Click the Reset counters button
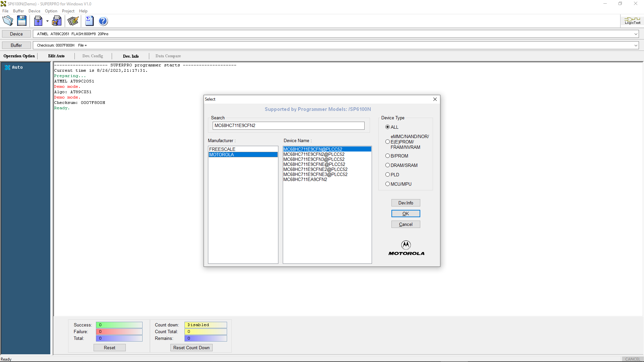 (x=109, y=348)
